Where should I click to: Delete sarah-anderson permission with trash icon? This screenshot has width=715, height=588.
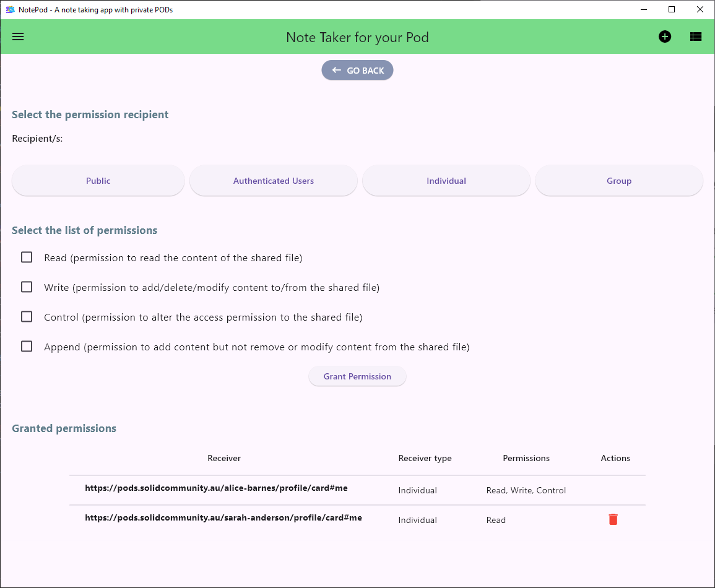[613, 519]
